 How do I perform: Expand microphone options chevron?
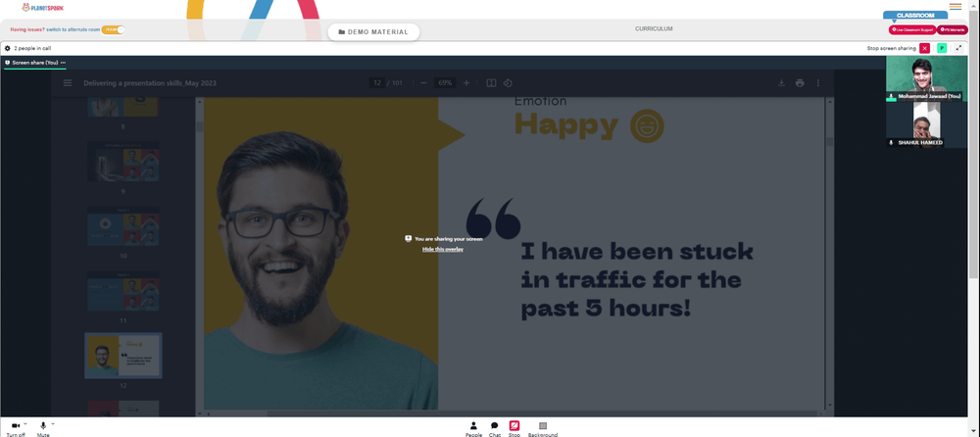click(53, 423)
